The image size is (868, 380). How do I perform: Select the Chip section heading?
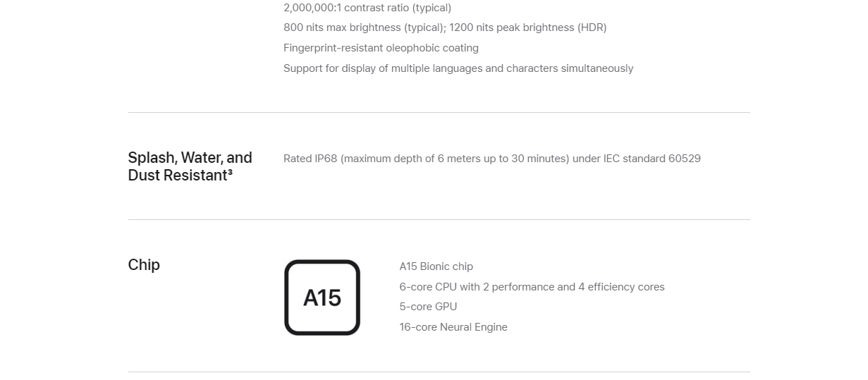click(x=144, y=264)
